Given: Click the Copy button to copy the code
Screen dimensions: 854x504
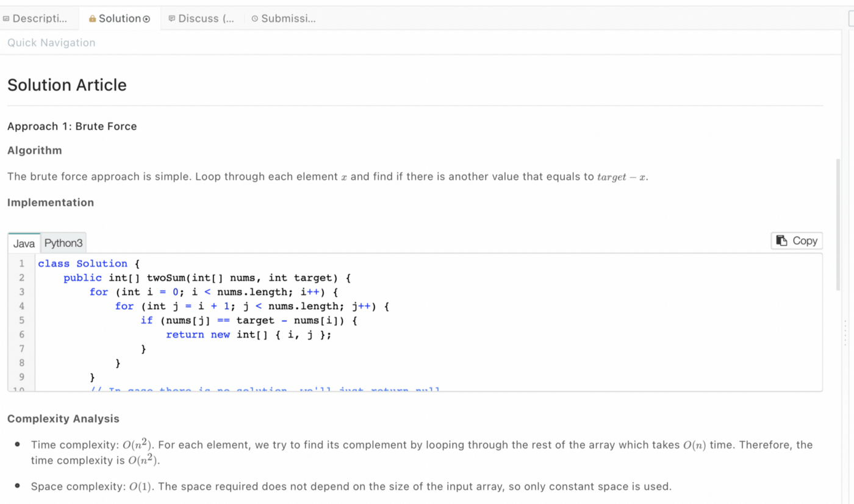Looking at the screenshot, I should click(797, 241).
